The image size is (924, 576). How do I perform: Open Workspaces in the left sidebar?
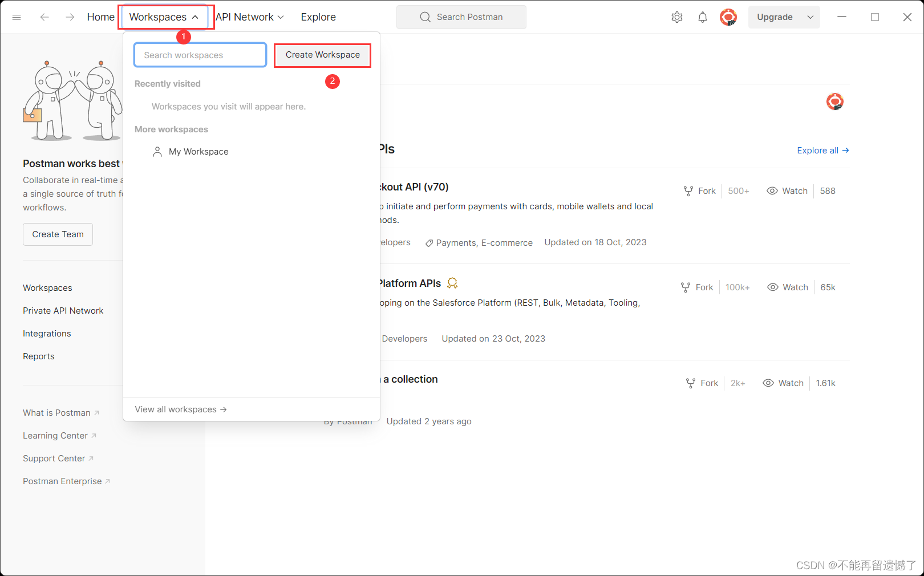point(47,288)
